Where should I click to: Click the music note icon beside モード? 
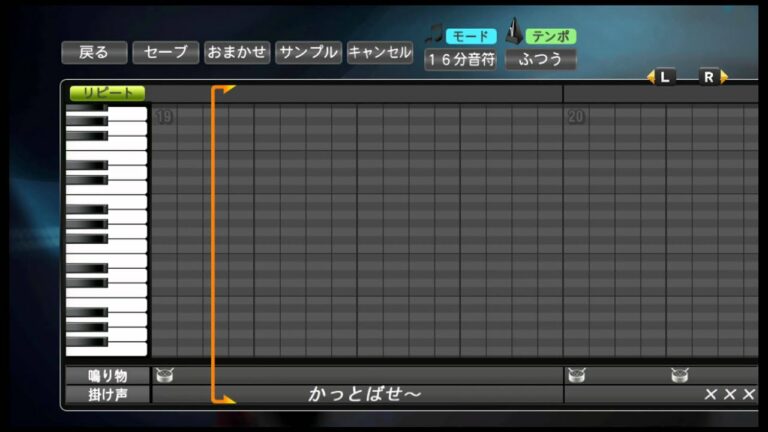(434, 34)
